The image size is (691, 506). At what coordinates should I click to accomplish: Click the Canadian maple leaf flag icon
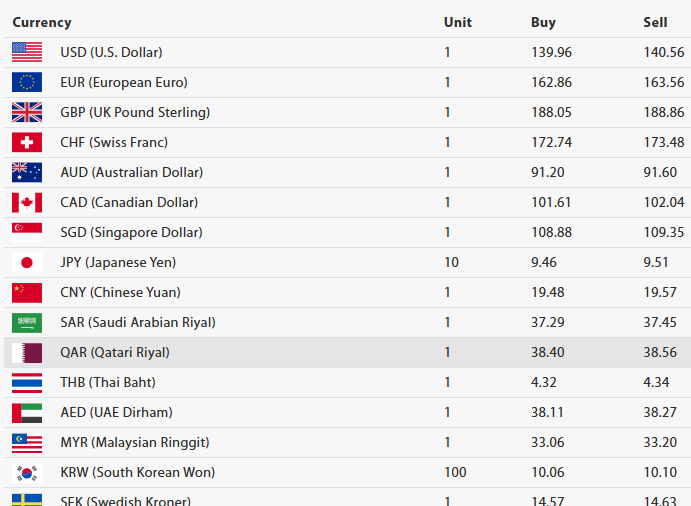[x=27, y=202]
